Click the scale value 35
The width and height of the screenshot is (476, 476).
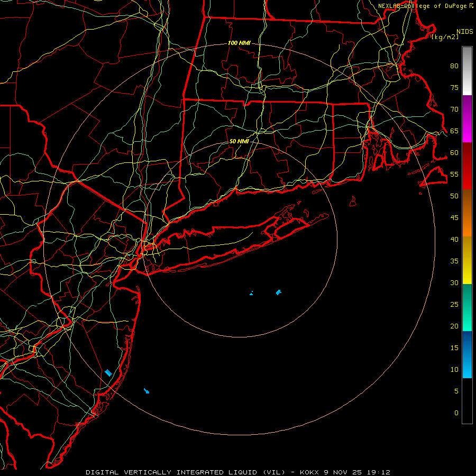point(454,261)
